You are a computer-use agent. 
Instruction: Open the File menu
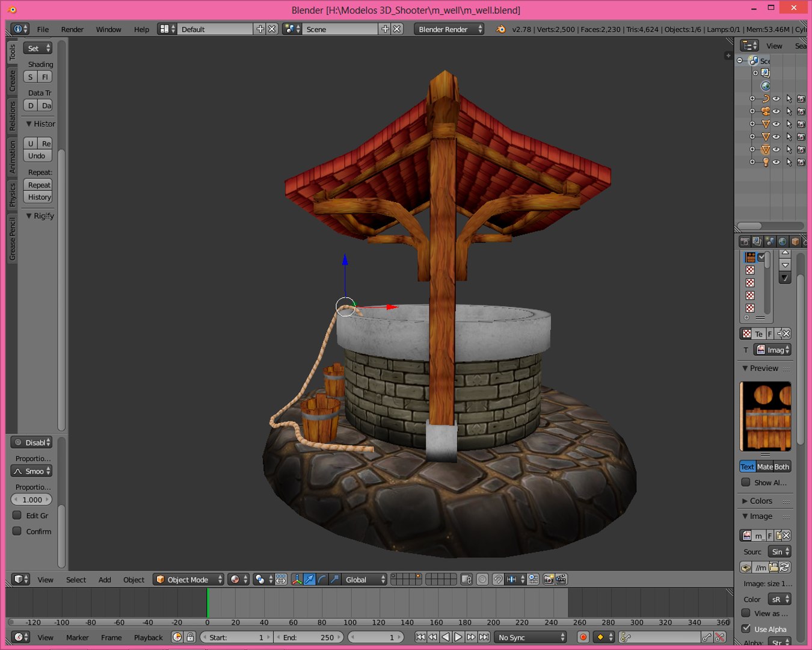pos(43,29)
